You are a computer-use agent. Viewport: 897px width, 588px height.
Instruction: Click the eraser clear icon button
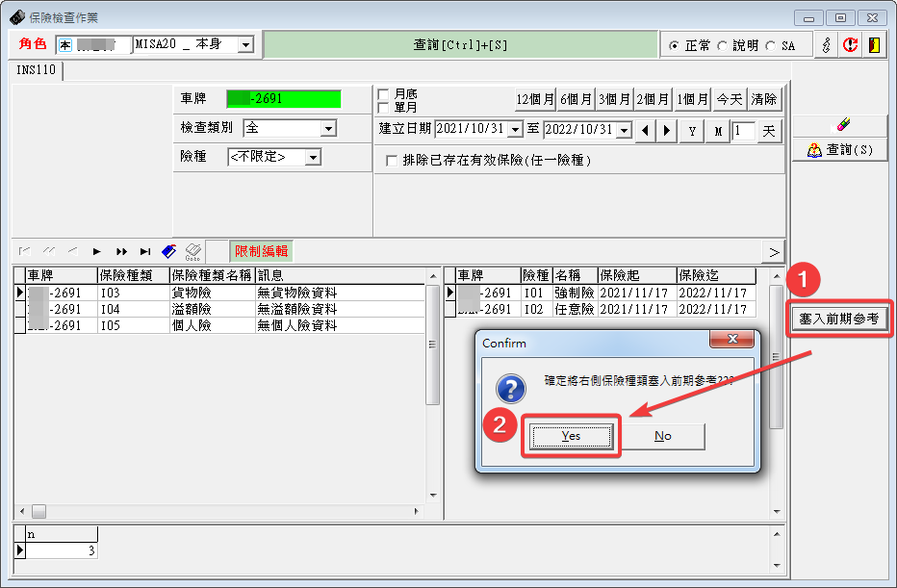tap(839, 125)
